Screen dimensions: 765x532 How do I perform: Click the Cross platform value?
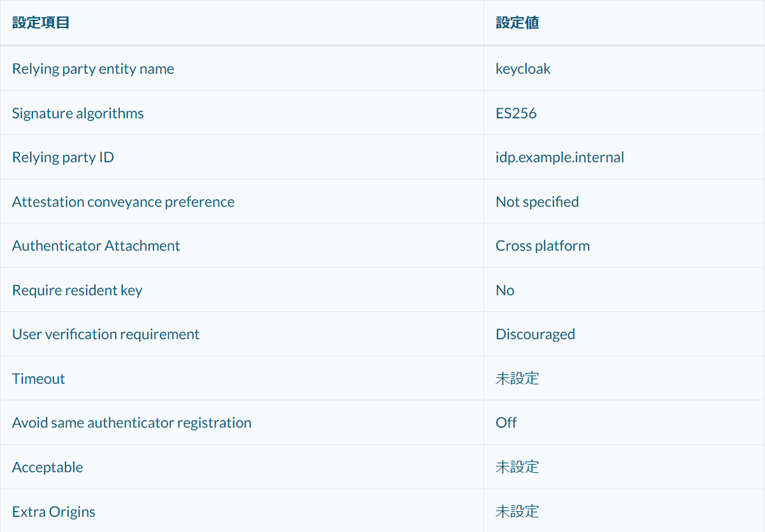pos(543,245)
